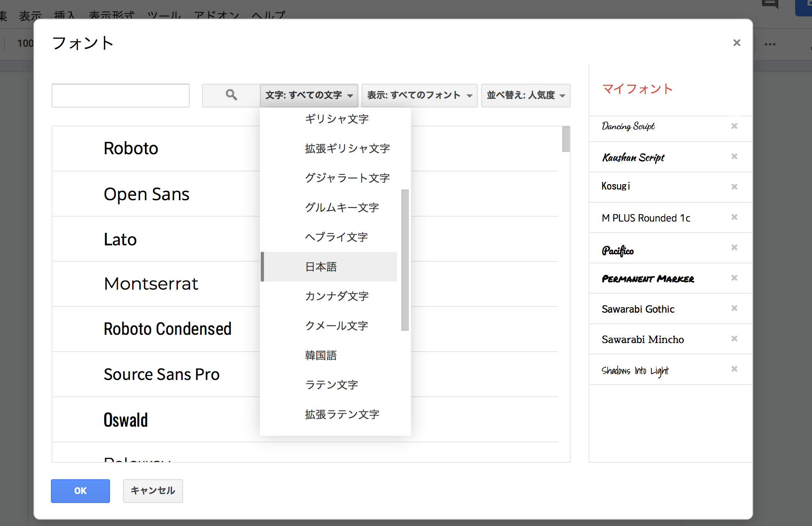Viewport: 812px width, 526px height.
Task: Open the comments icon in the document header
Action: pyautogui.click(x=770, y=4)
